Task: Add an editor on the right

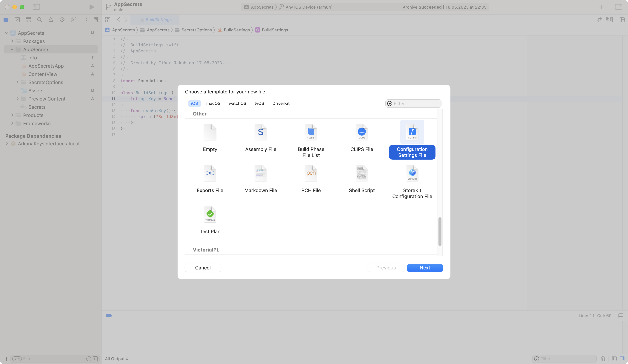Action: pyautogui.click(x=622, y=20)
